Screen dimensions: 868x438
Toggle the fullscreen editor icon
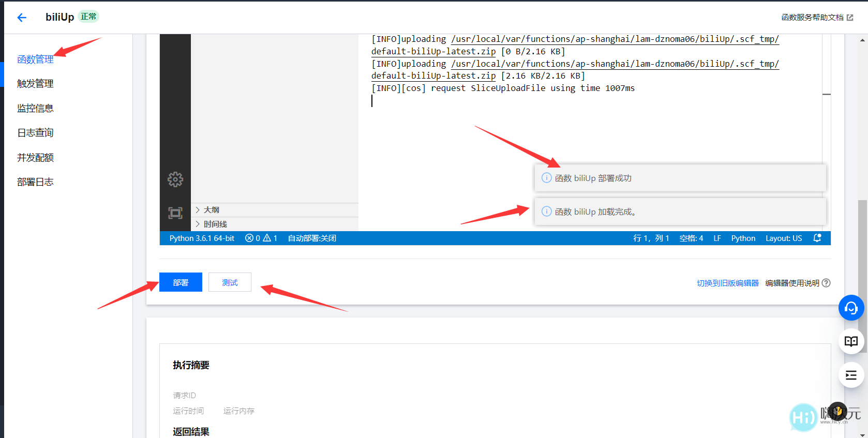point(175,213)
